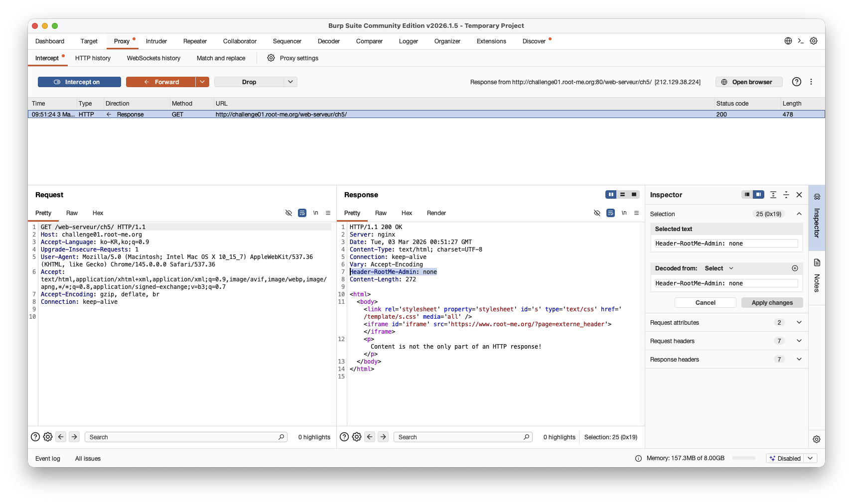Go to previous match in Response search

(370, 437)
